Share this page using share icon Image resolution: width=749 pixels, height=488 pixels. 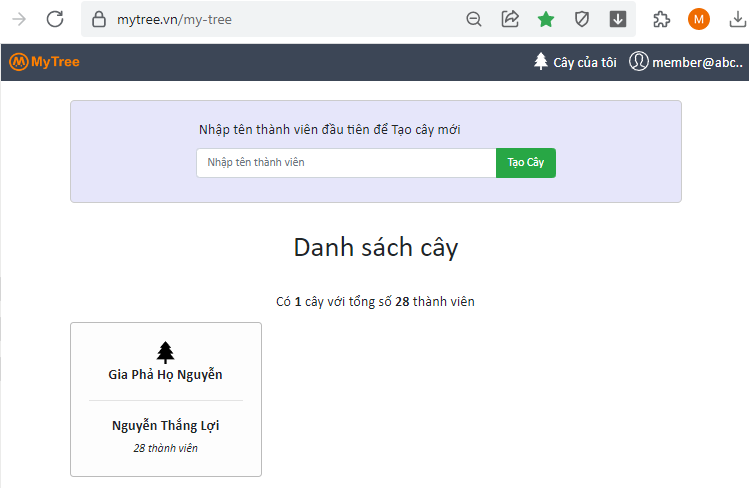[x=510, y=19]
